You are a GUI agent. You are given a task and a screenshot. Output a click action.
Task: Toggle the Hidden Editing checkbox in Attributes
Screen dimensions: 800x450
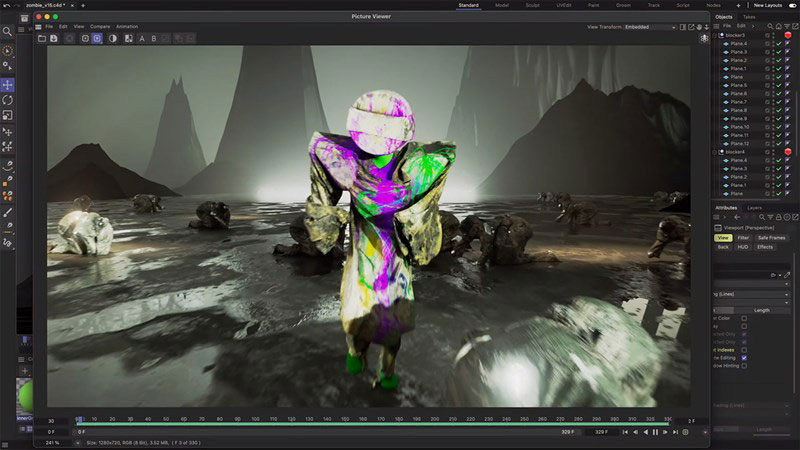point(744,357)
